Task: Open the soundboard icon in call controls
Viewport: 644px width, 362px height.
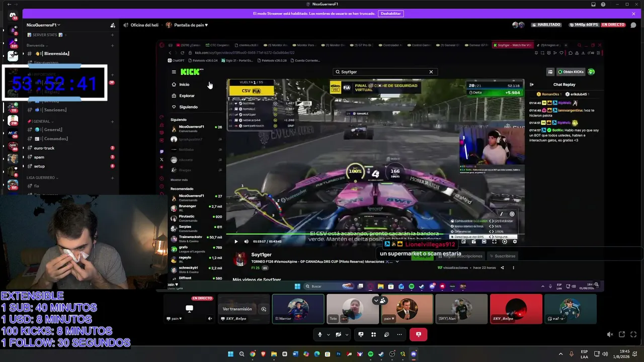Action: point(386,334)
